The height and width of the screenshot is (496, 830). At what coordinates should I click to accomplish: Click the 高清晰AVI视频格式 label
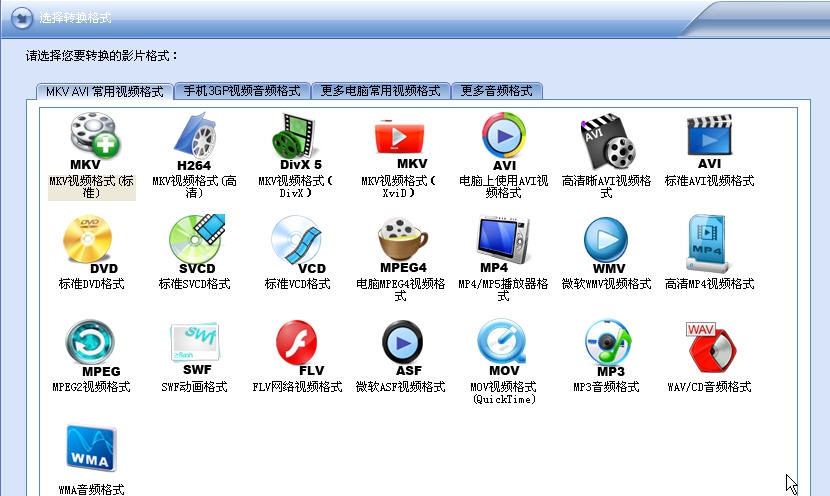click(607, 187)
